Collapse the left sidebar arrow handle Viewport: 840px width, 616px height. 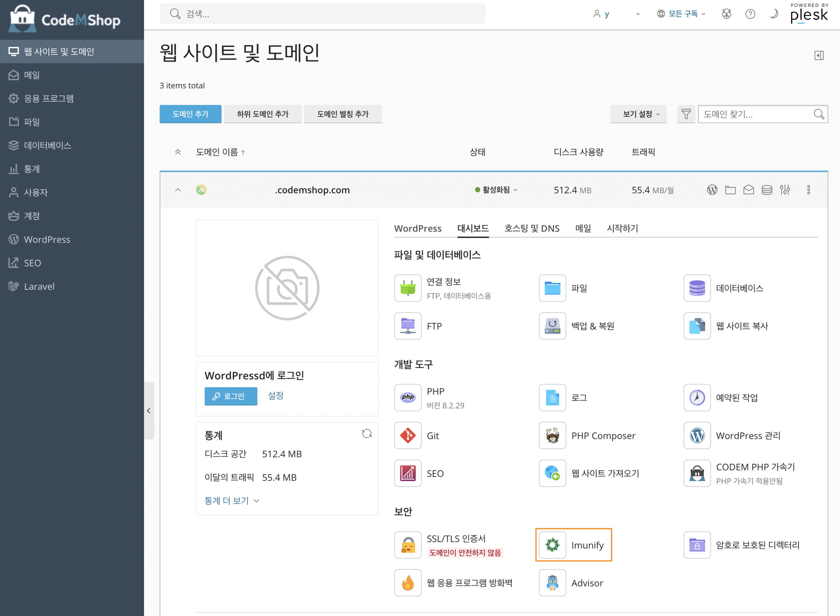[x=149, y=411]
